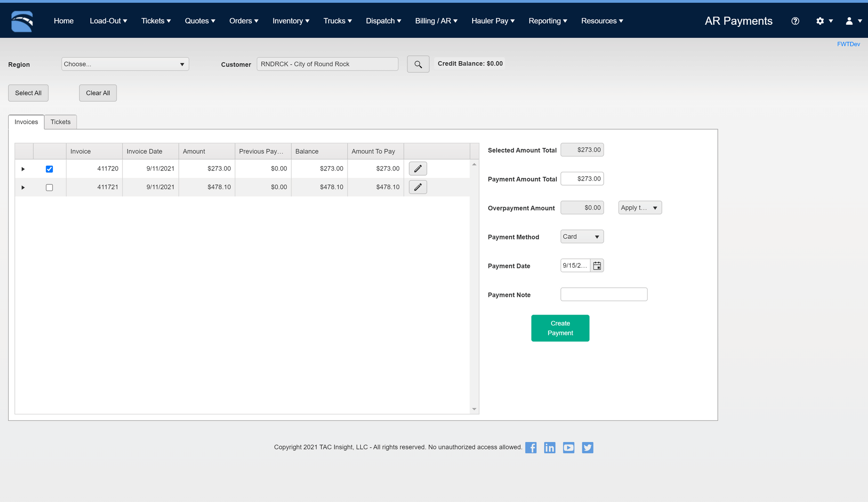Open the user account icon
The image size is (868, 502).
pos(849,20)
